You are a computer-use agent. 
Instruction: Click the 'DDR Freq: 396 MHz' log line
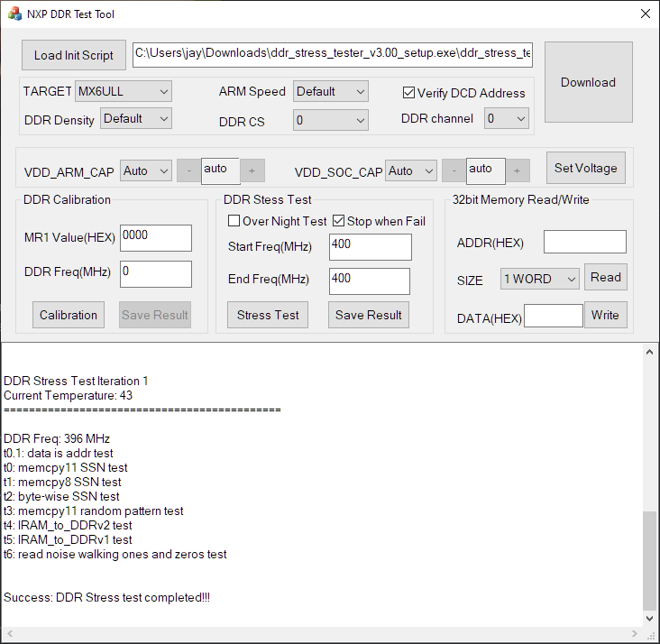(57, 438)
